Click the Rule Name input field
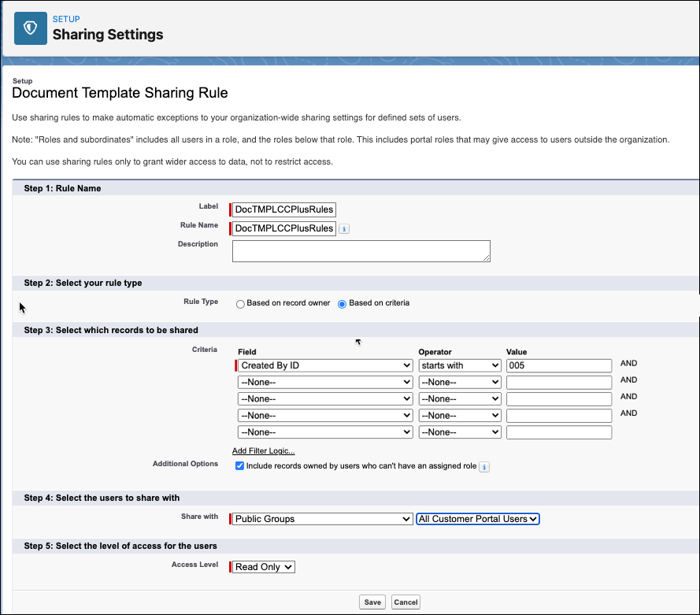 tap(284, 228)
